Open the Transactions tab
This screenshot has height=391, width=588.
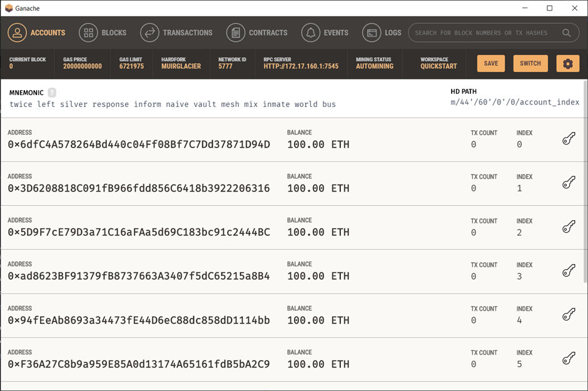pos(176,33)
